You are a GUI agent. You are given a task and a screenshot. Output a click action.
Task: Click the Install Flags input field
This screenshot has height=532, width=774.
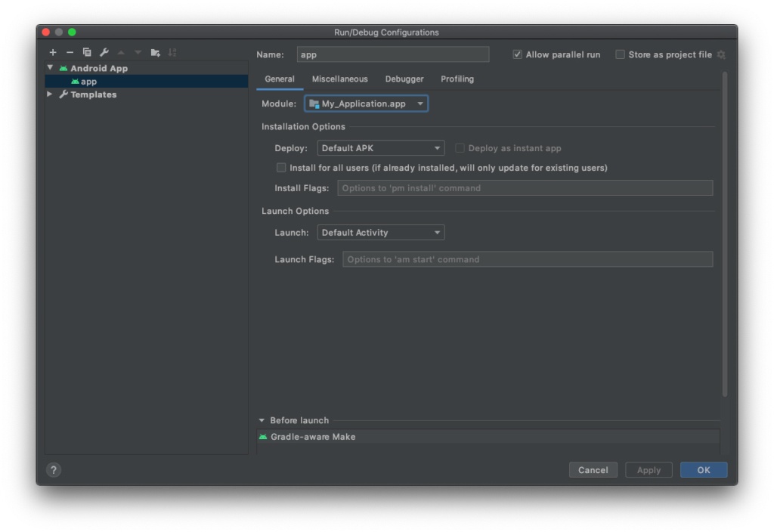(525, 188)
